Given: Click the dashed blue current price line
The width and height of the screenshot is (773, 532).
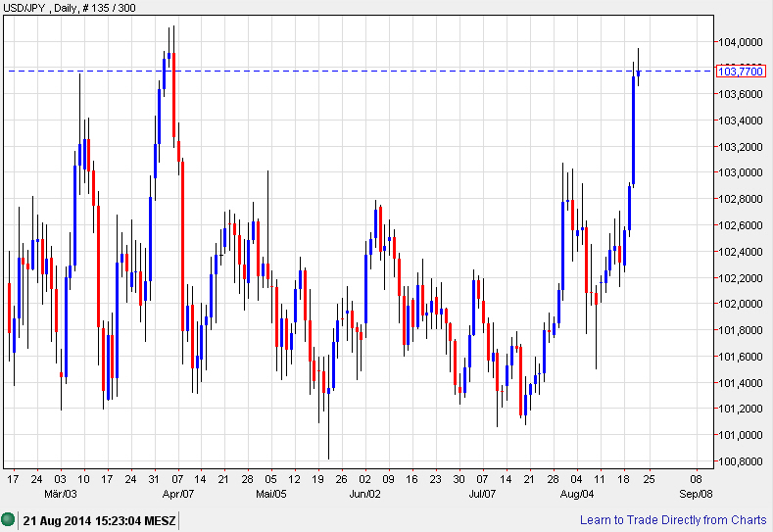Looking at the screenshot, I should [360, 71].
